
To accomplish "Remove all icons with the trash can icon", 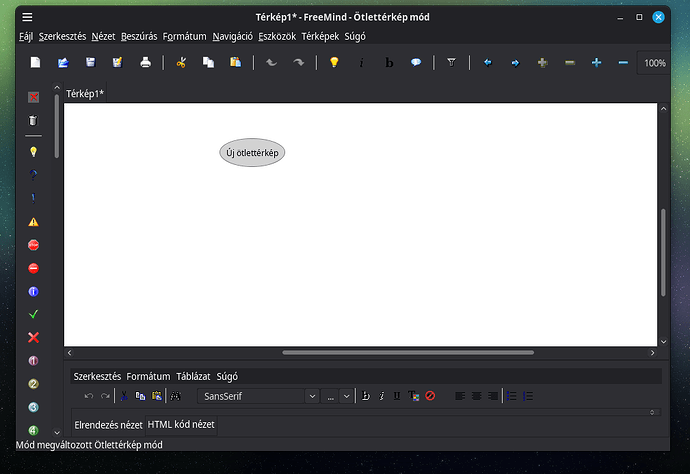I will pos(33,120).
